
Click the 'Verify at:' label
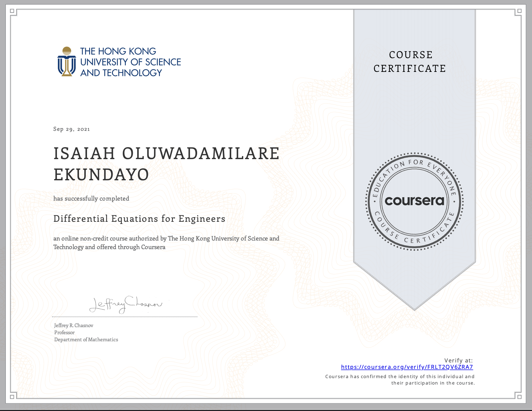[459, 360]
